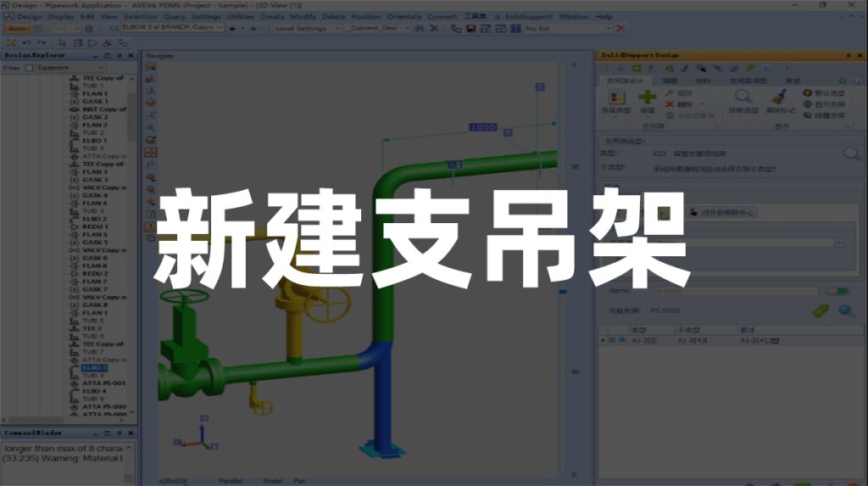This screenshot has height=486, width=868.
Task: Open the None combo box in support panel
Action: pos(839,243)
